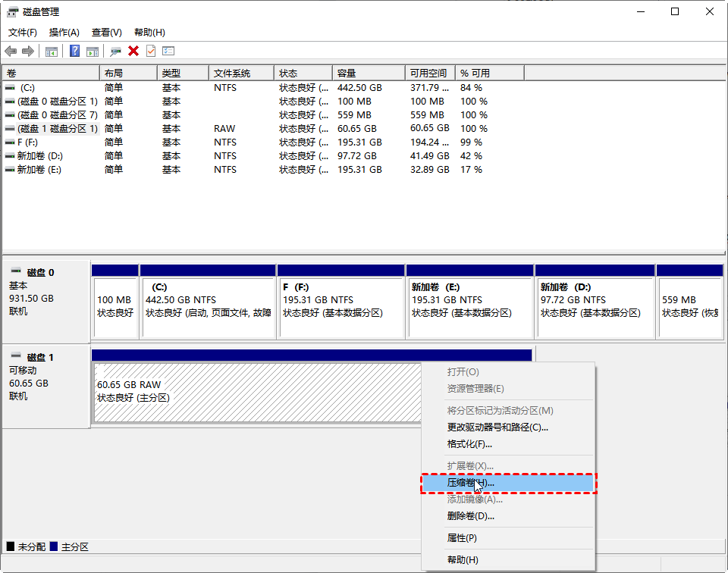Sort volumes by the 文件系统 column header
Screen dimensions: 728x573
click(232, 74)
